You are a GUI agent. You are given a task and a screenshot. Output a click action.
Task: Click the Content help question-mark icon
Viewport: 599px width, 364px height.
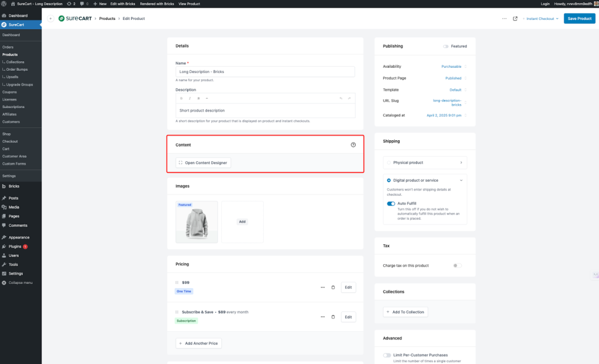[353, 145]
